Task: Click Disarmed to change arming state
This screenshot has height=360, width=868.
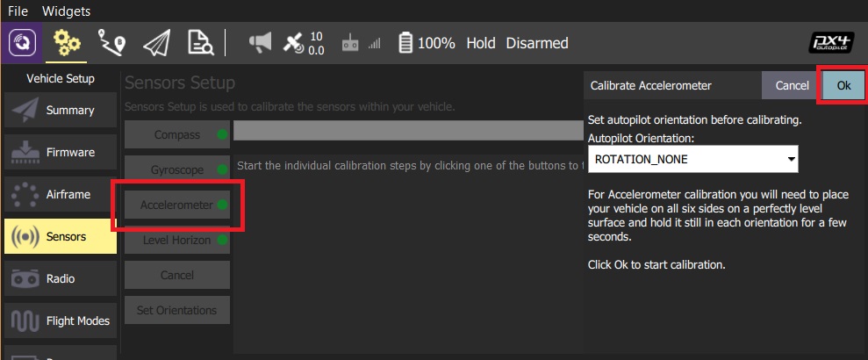Action: point(537,43)
